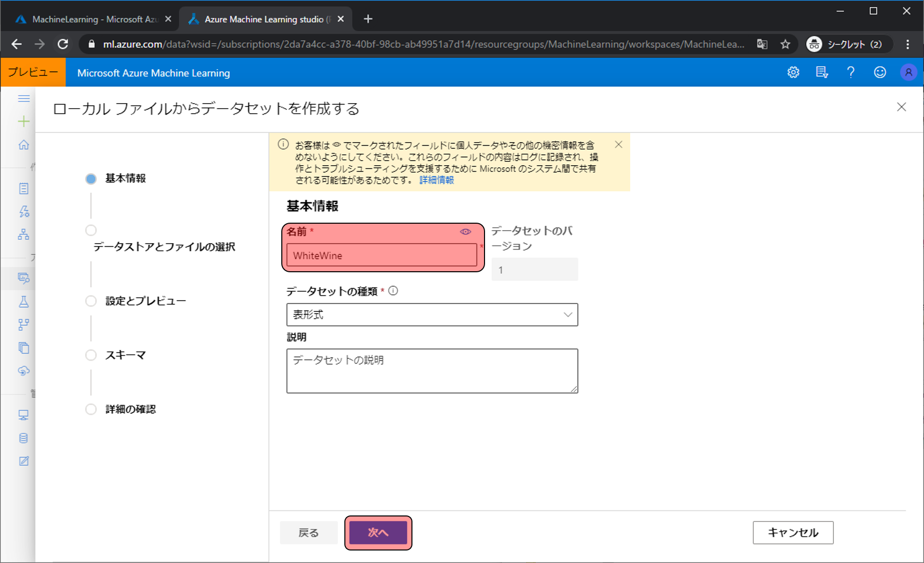The height and width of the screenshot is (563, 924).
Task: Click the home icon in sidebar
Action: [24, 145]
